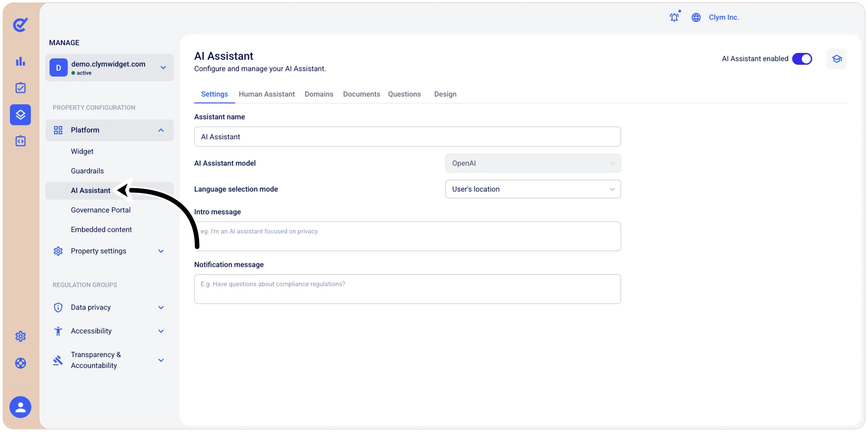Switch to the Settings tab
The height and width of the screenshot is (432, 868).
(215, 94)
